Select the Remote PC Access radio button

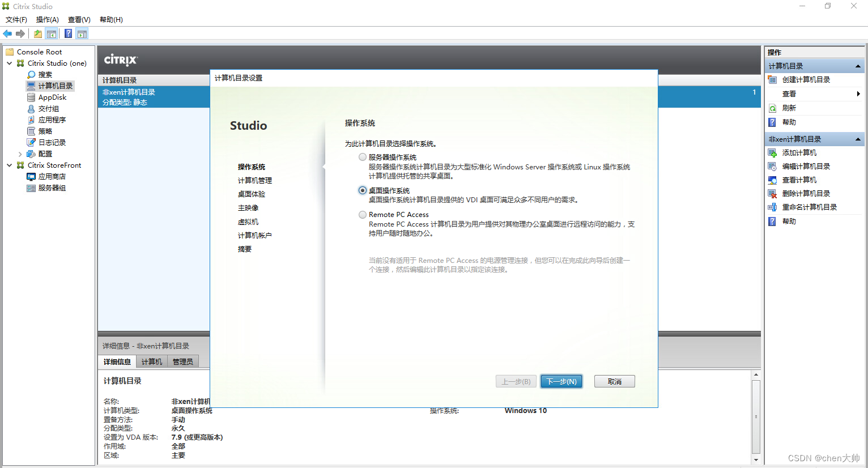[x=363, y=215]
